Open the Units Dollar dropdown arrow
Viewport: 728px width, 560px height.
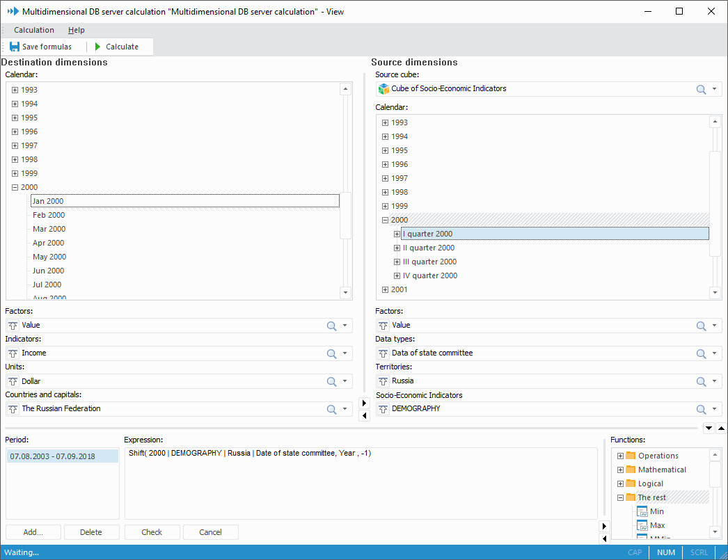[x=345, y=381]
